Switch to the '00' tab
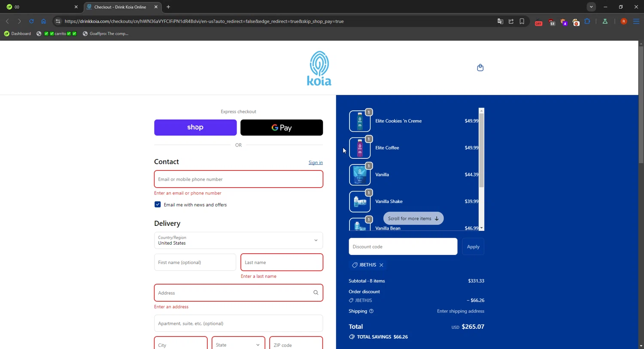The image size is (644, 349). 42,7
